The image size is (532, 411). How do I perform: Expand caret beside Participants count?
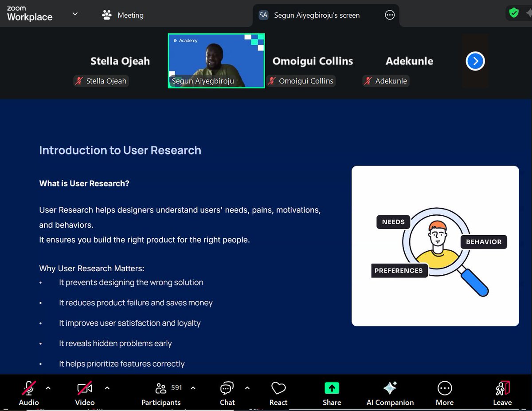193,388
